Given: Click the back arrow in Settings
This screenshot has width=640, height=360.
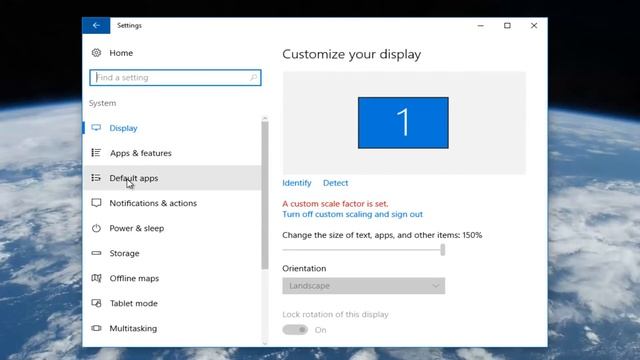Looking at the screenshot, I should [96, 25].
